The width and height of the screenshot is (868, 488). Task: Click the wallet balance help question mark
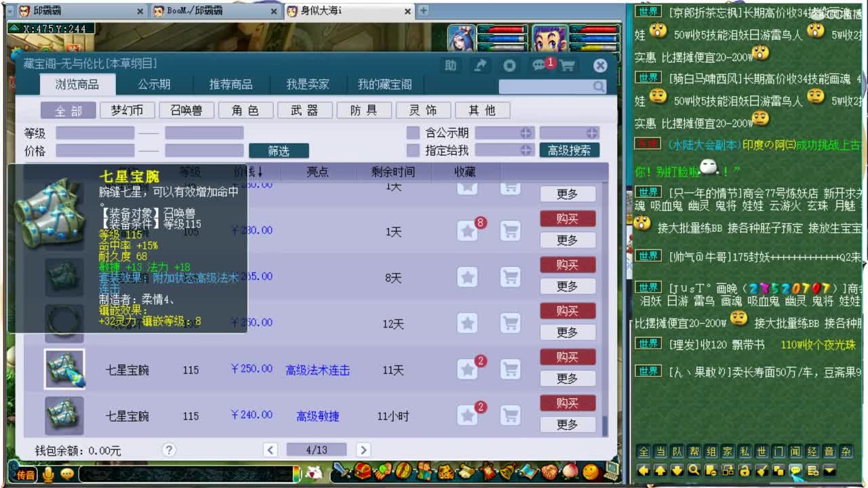click(169, 449)
